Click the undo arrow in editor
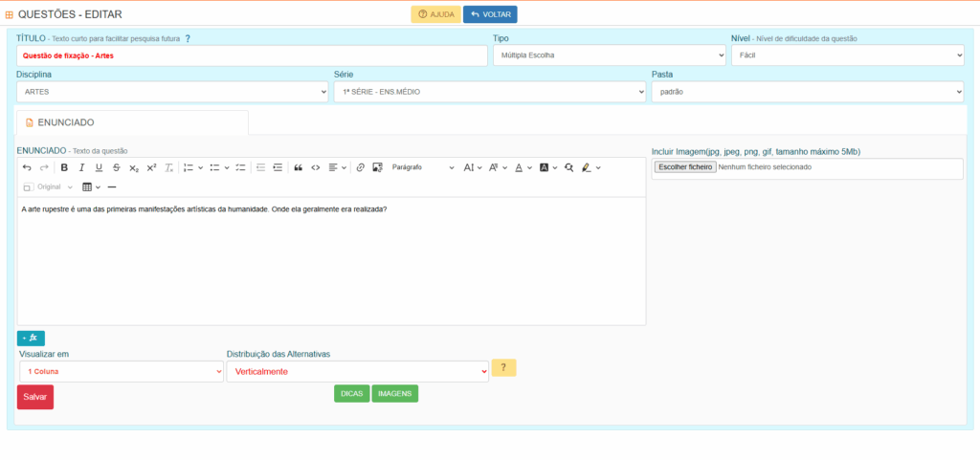980x460 pixels. coord(27,167)
